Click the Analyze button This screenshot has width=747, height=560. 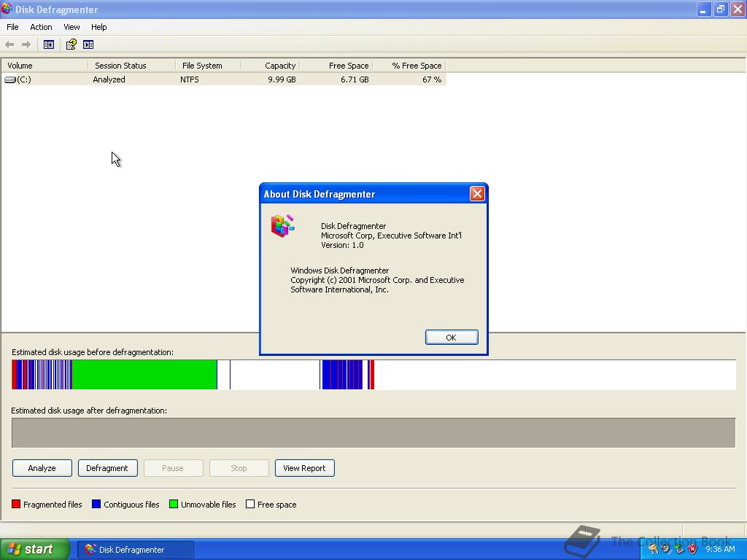click(x=42, y=468)
